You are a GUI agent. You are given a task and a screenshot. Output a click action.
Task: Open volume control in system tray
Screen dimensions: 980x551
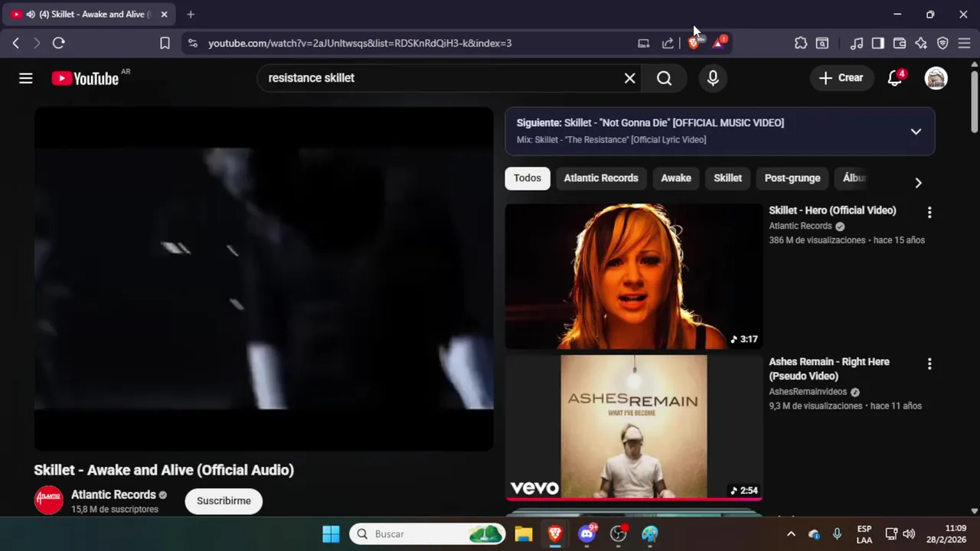[x=909, y=534]
